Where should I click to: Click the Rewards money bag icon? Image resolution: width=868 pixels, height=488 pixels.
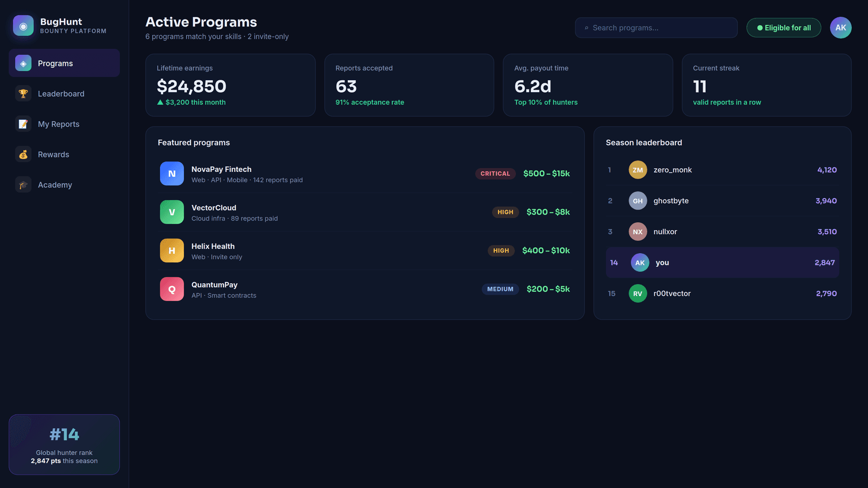click(x=23, y=155)
